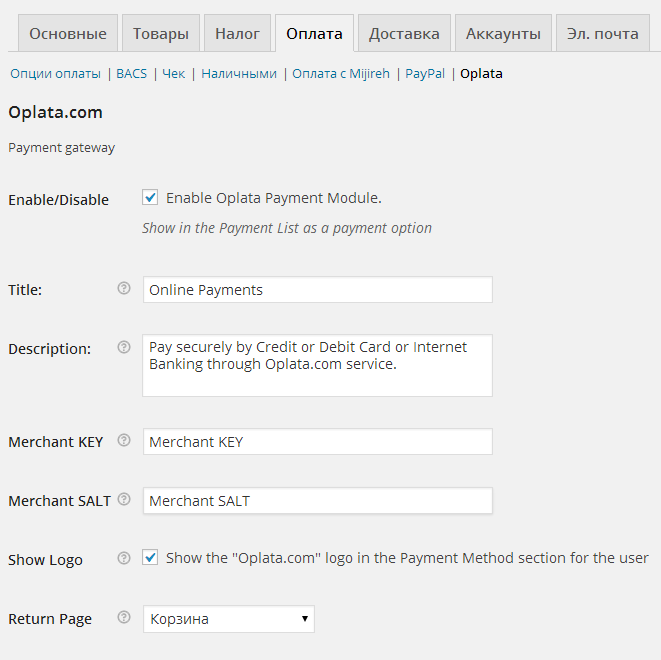Click the help icon beside Merchant SALT
The width and height of the screenshot is (661, 660).
point(124,499)
